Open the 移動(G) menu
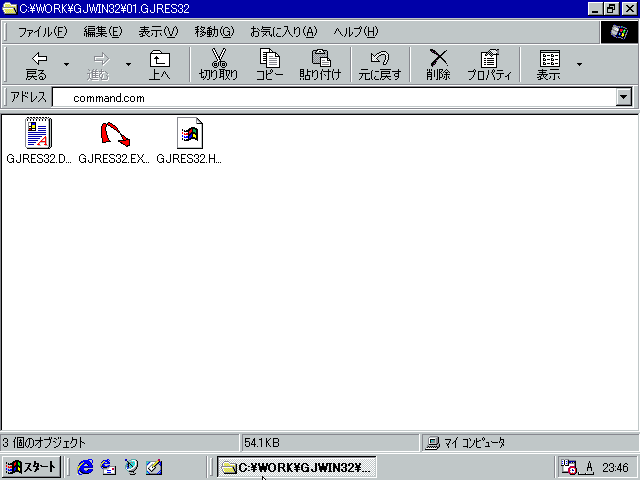The height and width of the screenshot is (480, 640). (214, 32)
